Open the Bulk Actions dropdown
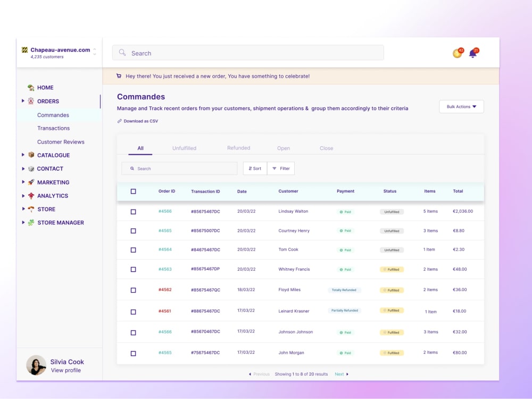Screen dimensions: 532x399 [x=461, y=106]
